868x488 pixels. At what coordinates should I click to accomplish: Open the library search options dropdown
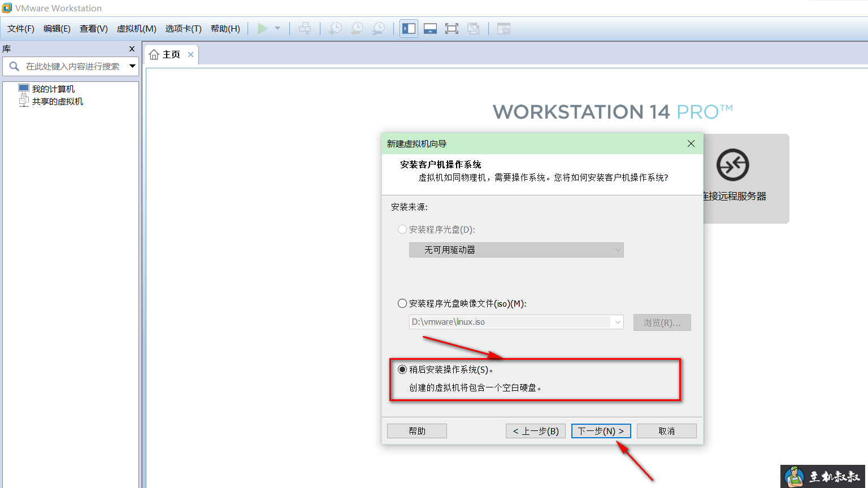(132, 66)
